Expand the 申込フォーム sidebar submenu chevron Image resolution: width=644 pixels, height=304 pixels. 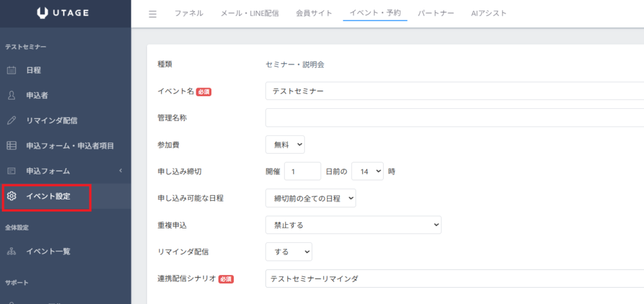click(x=120, y=171)
